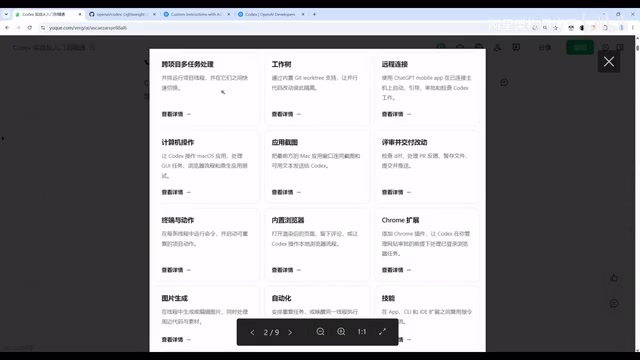
Task: Click 查看详情 under 跨项目多任务处理
Action: click(x=176, y=114)
